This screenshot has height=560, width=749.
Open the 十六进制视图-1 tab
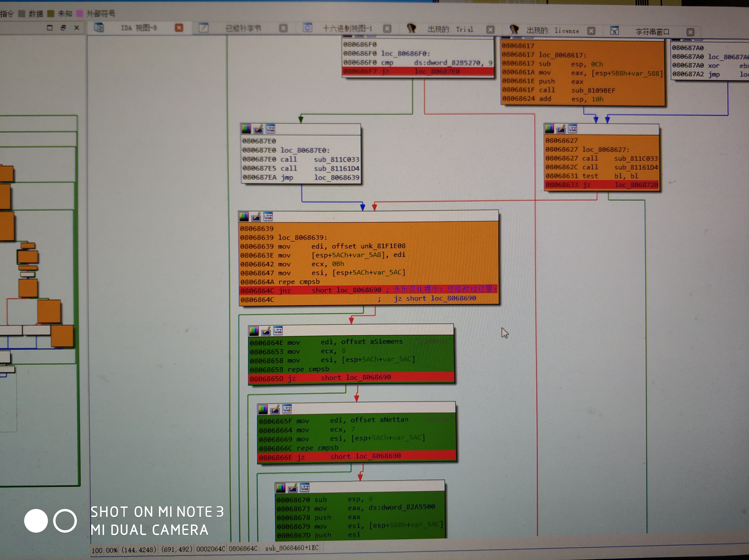click(x=347, y=29)
